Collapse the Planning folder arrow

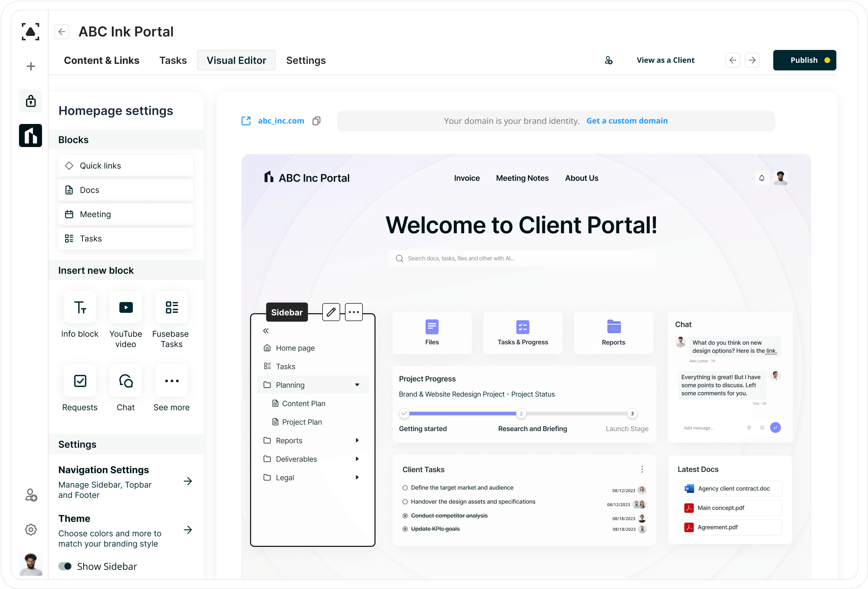tap(357, 385)
